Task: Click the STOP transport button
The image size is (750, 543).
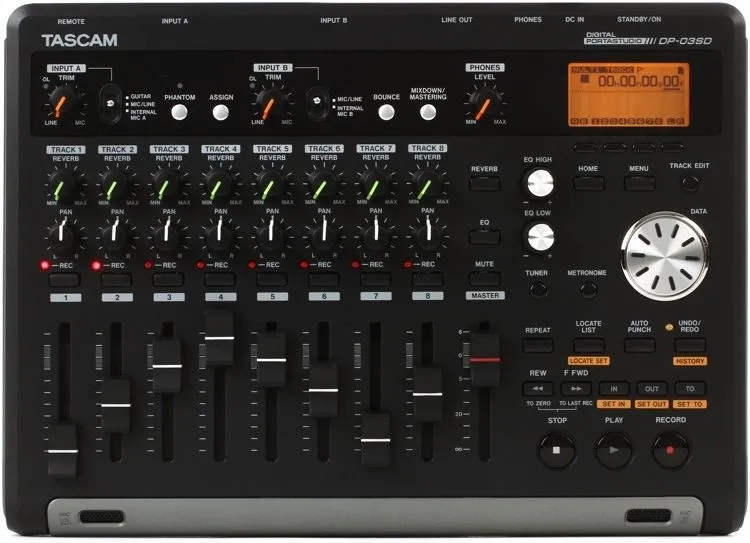Action: point(557,450)
